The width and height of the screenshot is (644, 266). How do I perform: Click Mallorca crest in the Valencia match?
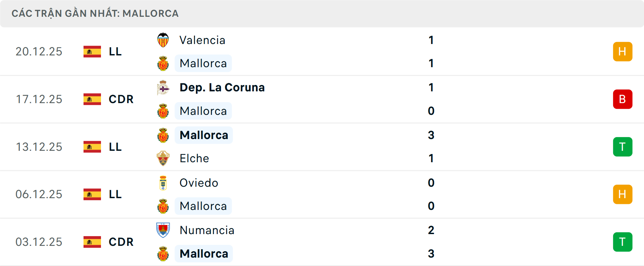(x=163, y=63)
